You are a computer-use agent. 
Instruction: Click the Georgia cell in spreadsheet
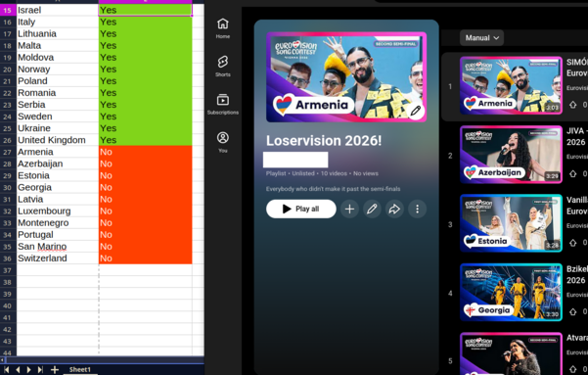[58, 187]
